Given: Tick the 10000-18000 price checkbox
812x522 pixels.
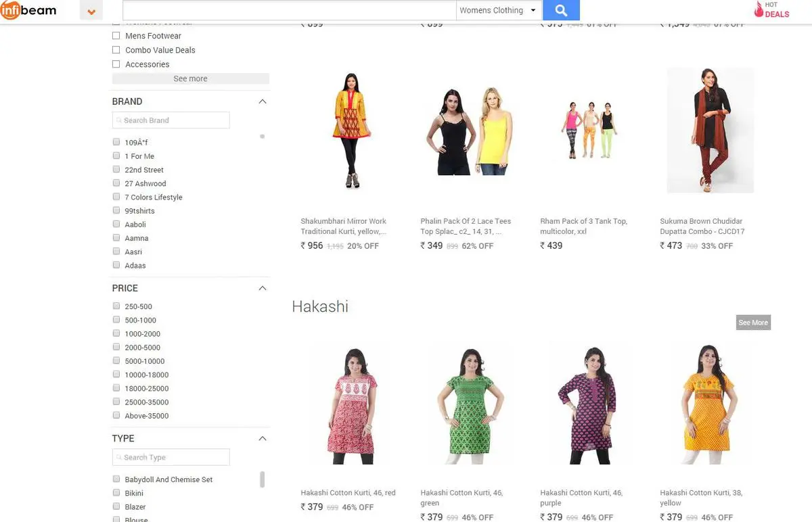Looking at the screenshot, I should click(116, 374).
